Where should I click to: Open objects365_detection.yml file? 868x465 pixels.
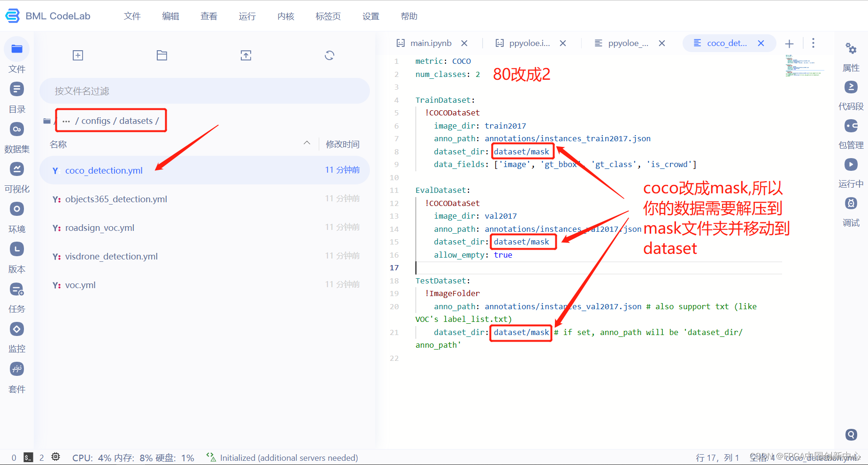tap(205, 199)
